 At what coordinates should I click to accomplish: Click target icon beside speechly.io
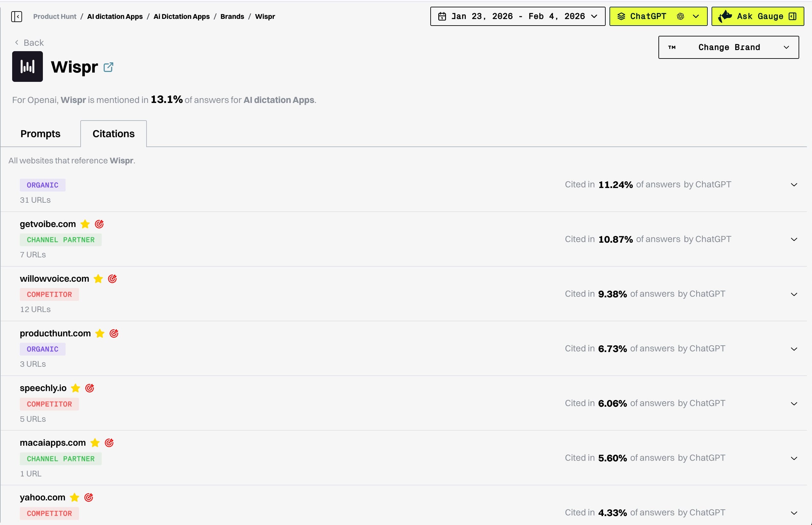pyautogui.click(x=90, y=388)
